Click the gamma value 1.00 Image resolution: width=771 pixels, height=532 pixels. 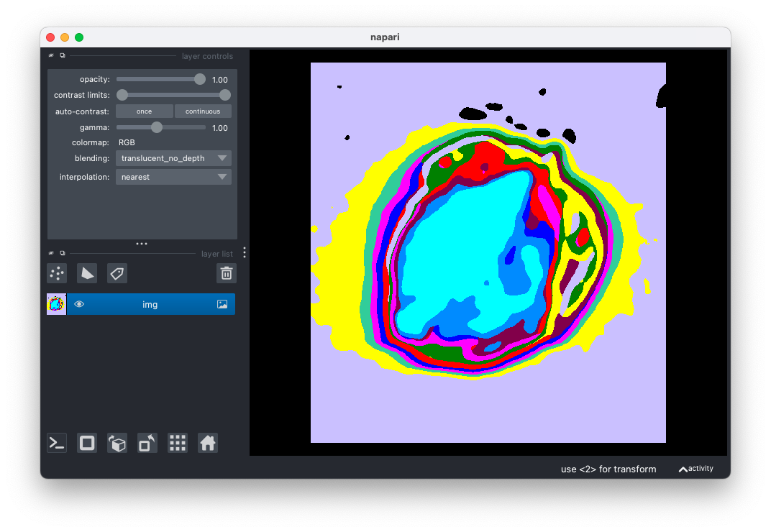(220, 128)
